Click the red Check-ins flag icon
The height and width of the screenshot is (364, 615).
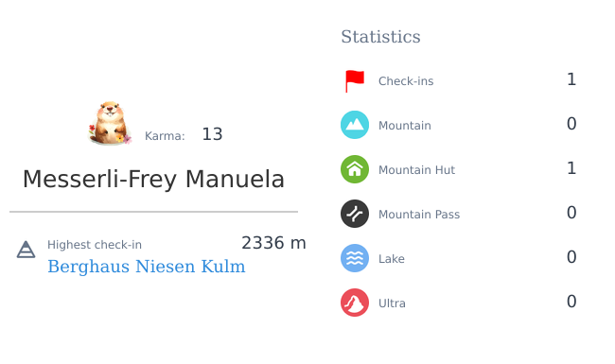click(x=355, y=81)
